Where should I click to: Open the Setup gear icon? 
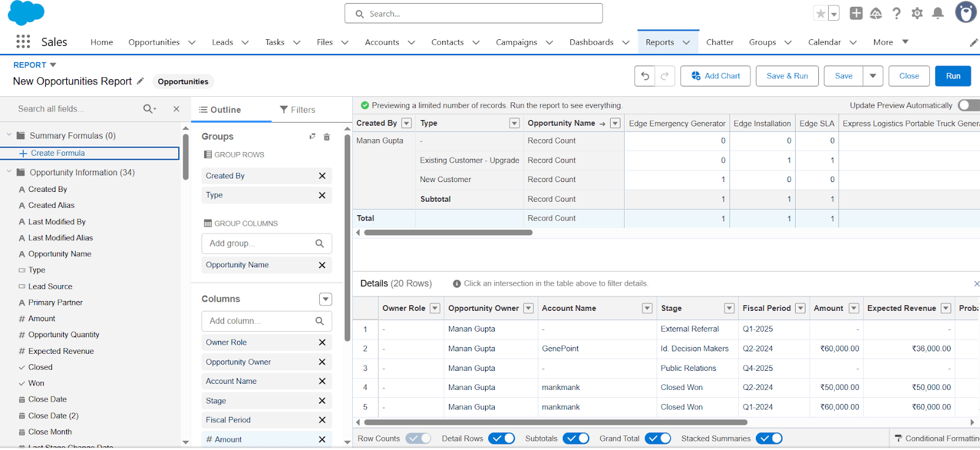917,13
